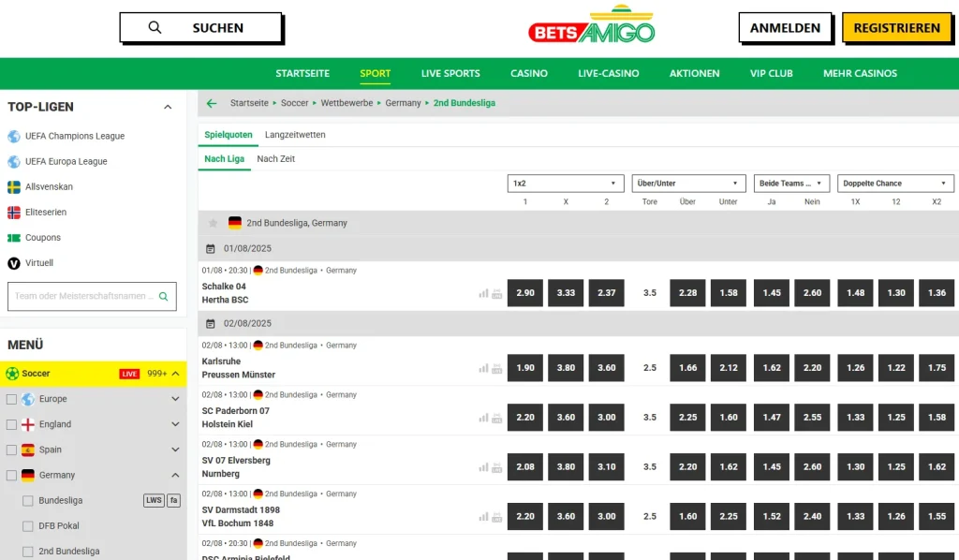Viewport: 959px width, 560px height.
Task: Open the Beide Teams market dropdown
Action: click(791, 184)
